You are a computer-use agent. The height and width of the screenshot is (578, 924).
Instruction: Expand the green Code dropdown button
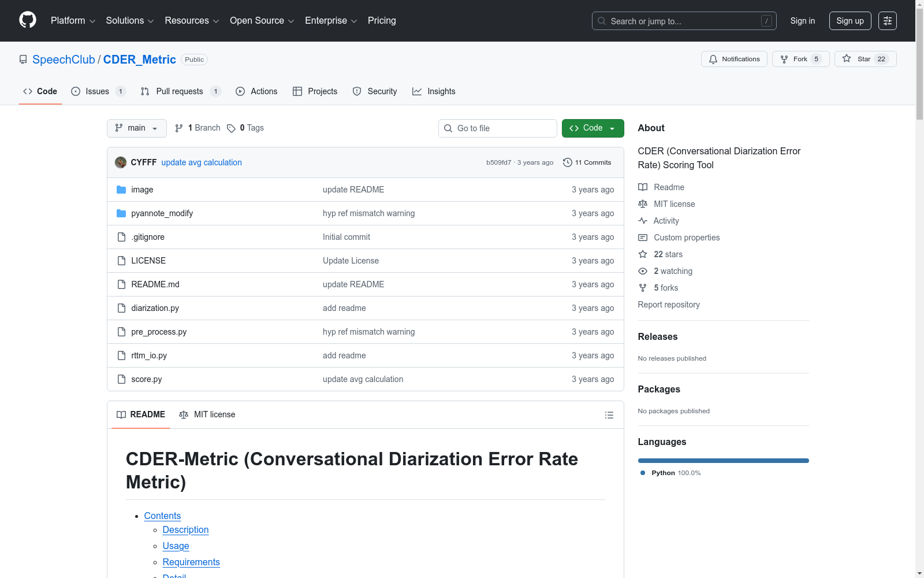593,128
